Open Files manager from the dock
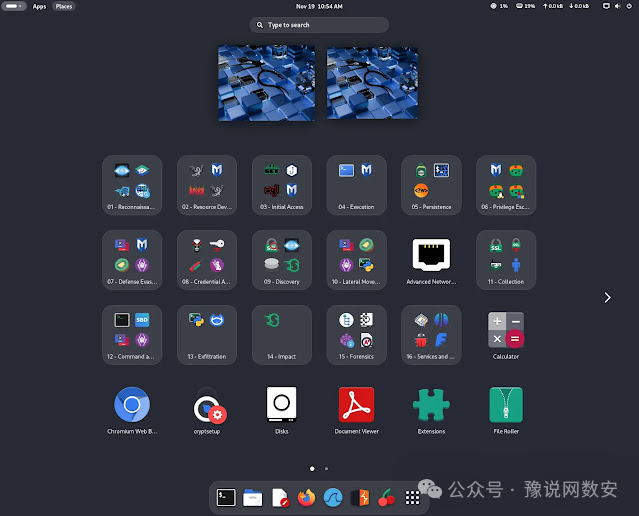This screenshot has width=639, height=516. 253,498
